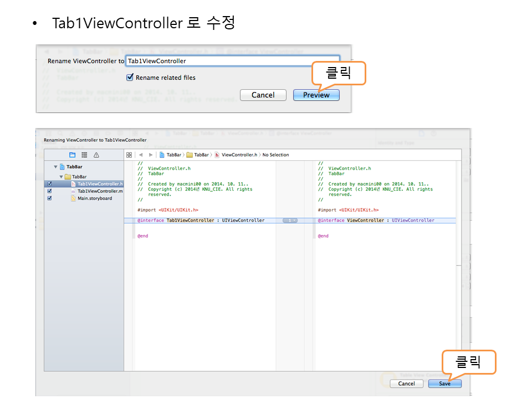532x399 pixels.
Task: Collapse the TabBar project disclosure triangle
Action: [x=55, y=167]
